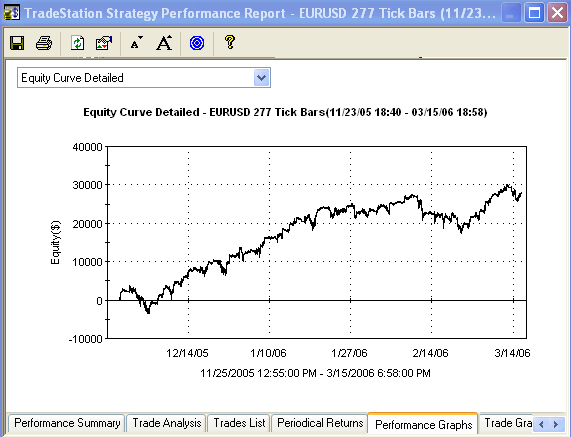Click the 3/14/06 date axis label
The height and width of the screenshot is (437, 571).
tap(512, 353)
